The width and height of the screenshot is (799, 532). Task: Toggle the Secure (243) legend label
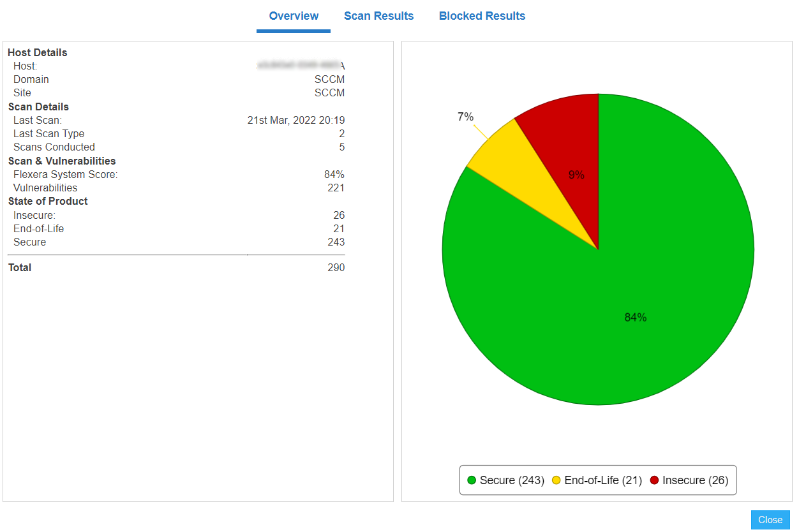(512, 480)
